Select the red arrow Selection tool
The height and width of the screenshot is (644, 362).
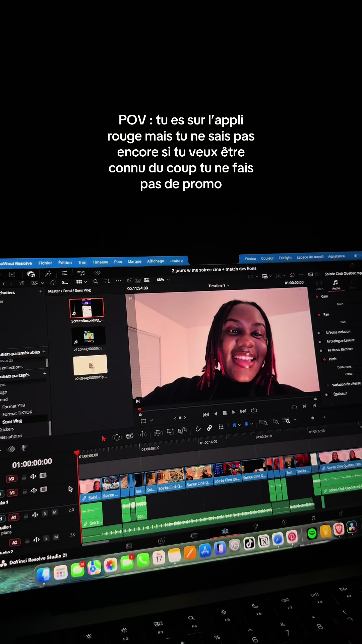point(104,438)
